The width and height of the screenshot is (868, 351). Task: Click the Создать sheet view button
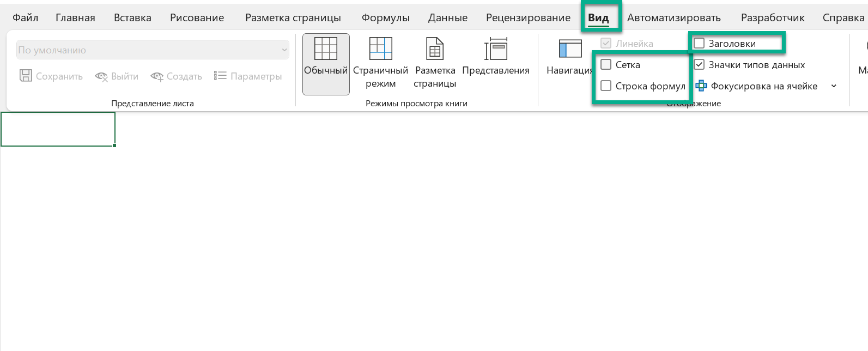(x=176, y=76)
